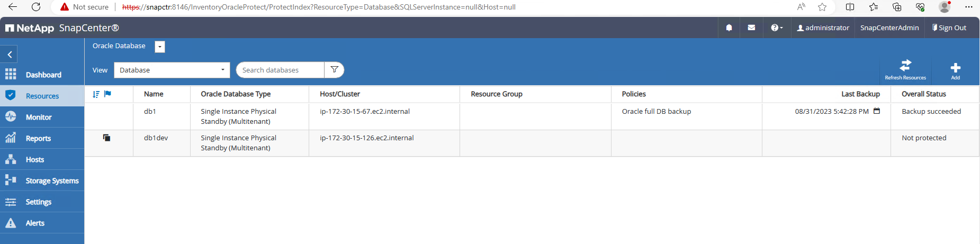Viewport: 980px width, 244px height.
Task: Click the NetApp SnapCenter logo
Action: 62,28
